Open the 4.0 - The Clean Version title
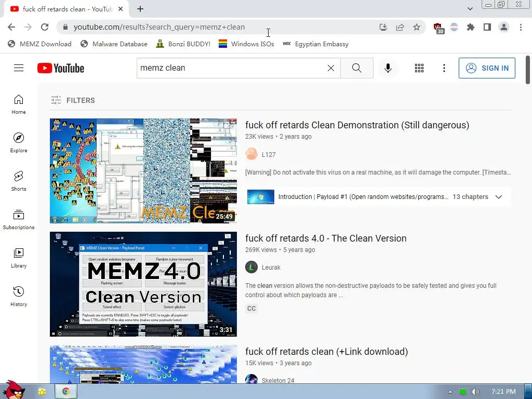Screen dimensions: 532x399 coord(326,238)
